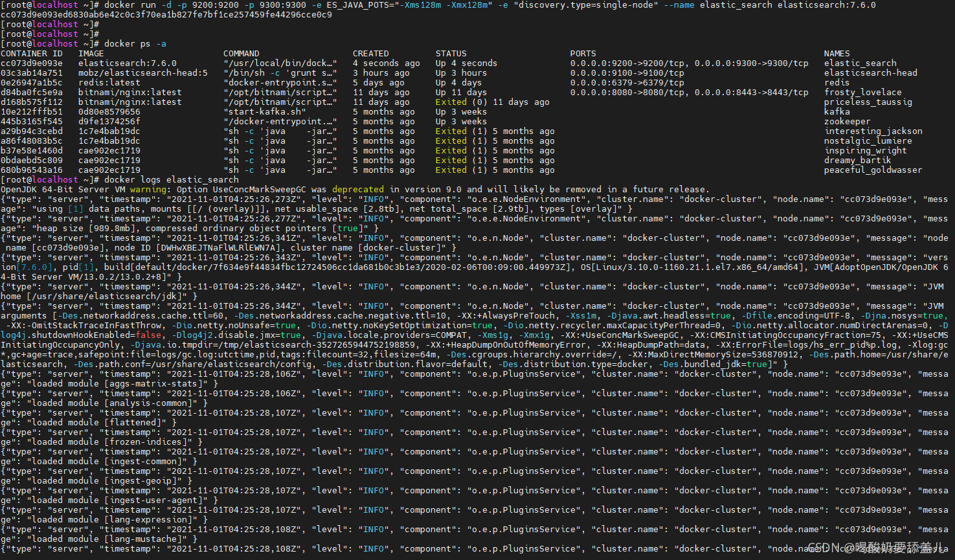This screenshot has width=955, height=560.
Task: Click the PORTS column header
Action: [x=583, y=54]
